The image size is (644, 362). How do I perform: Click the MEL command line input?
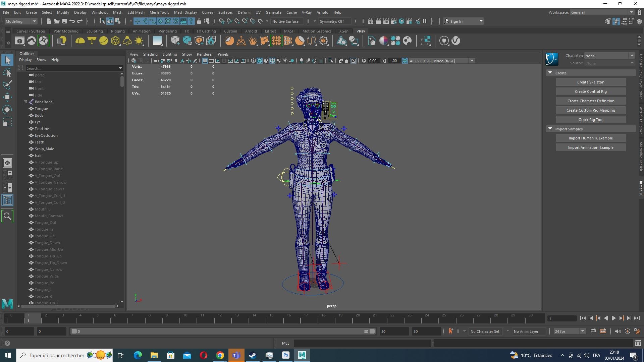(362, 343)
